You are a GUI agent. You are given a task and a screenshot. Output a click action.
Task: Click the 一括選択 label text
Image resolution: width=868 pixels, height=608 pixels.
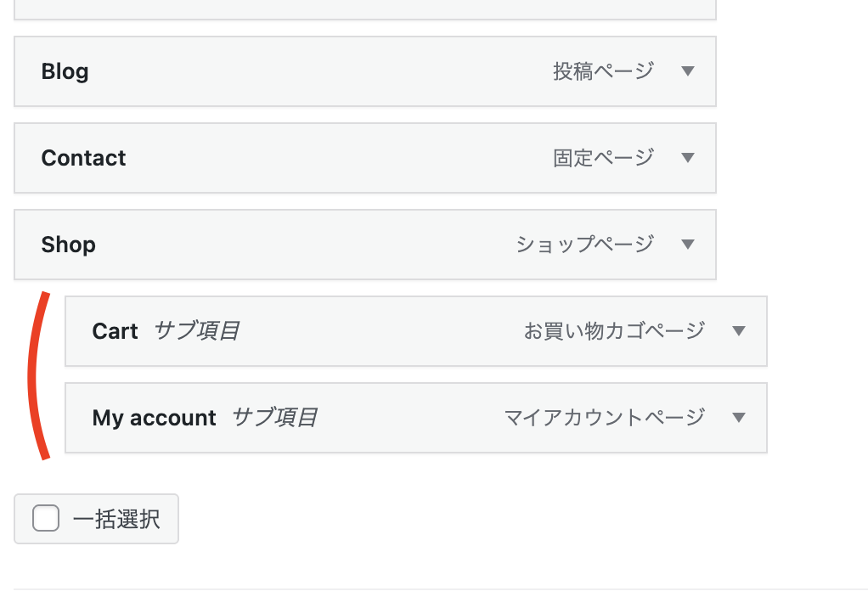pos(116,519)
